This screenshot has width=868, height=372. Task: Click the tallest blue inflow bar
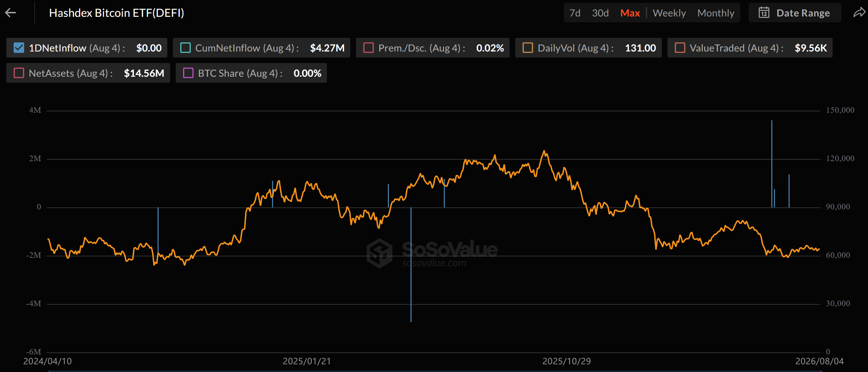click(771, 164)
